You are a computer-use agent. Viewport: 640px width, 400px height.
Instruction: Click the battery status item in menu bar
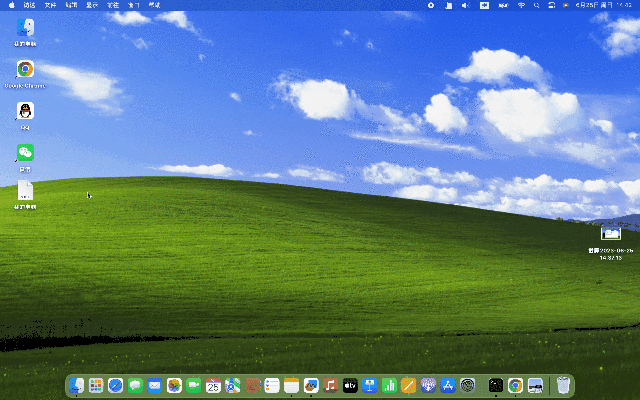point(504,5)
